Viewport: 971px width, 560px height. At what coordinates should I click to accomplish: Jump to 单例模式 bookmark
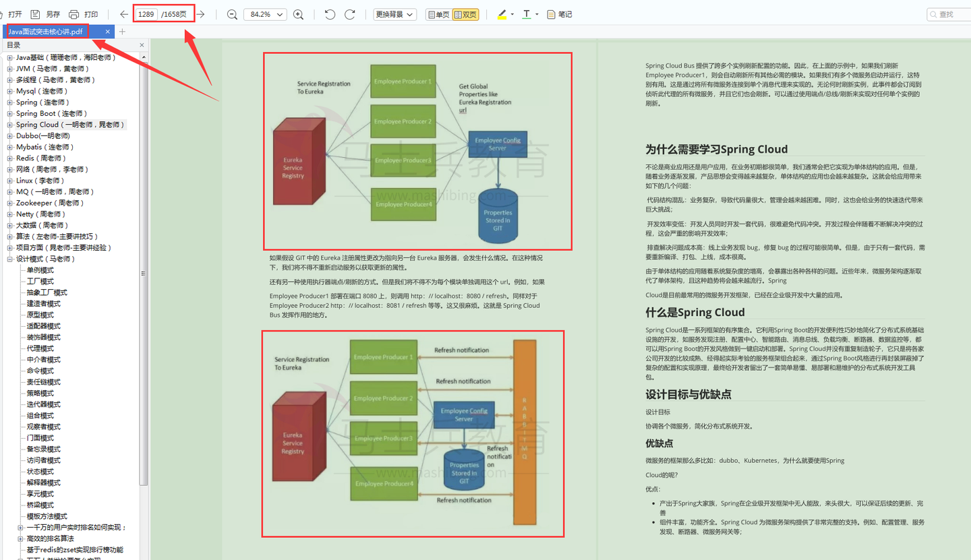(x=40, y=270)
